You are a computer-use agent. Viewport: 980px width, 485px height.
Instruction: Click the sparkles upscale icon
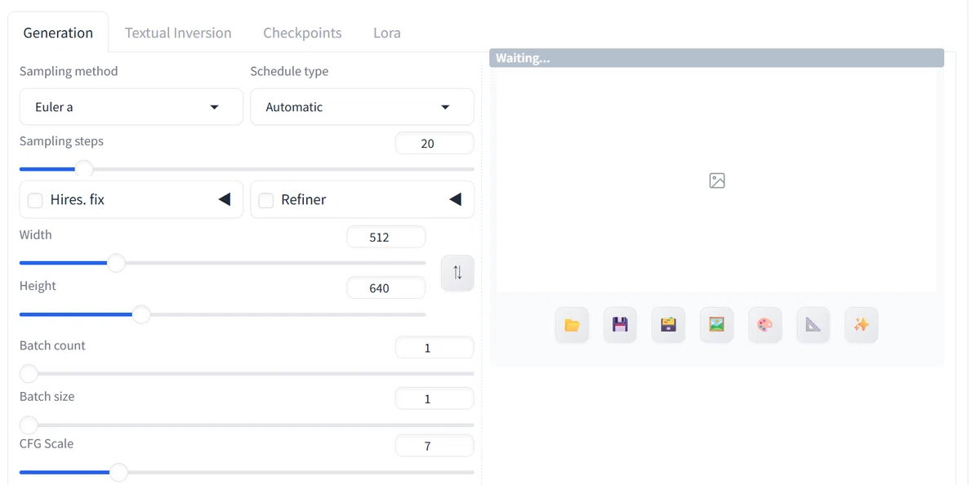(861, 325)
